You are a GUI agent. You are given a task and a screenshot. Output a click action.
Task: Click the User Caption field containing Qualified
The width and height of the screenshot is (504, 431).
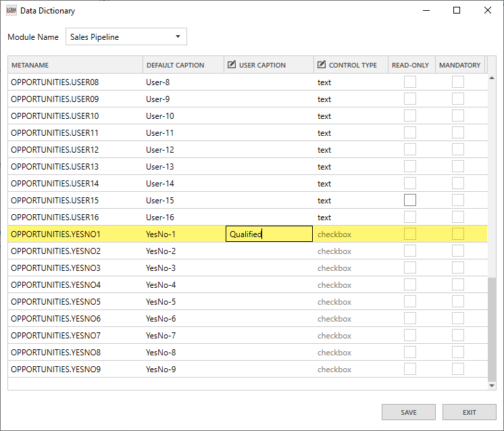pyautogui.click(x=269, y=234)
